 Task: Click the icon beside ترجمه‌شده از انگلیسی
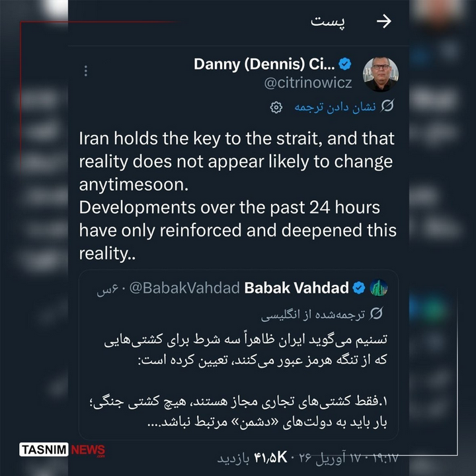(377, 313)
